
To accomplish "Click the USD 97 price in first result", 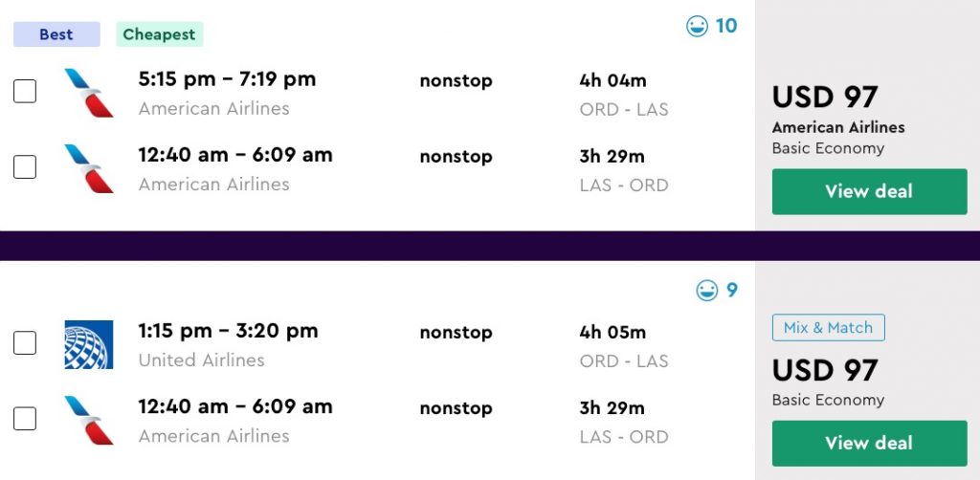I will click(x=824, y=98).
